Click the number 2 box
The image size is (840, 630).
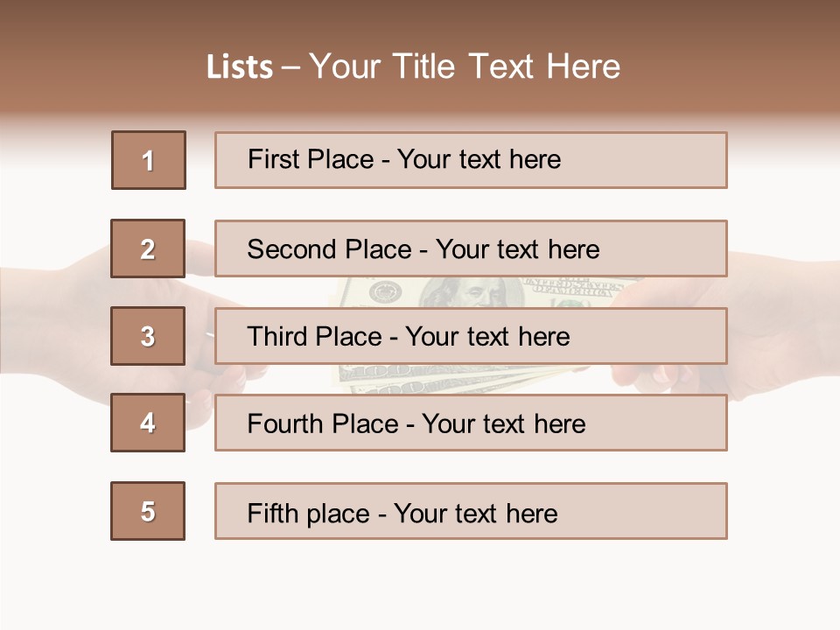(x=148, y=248)
